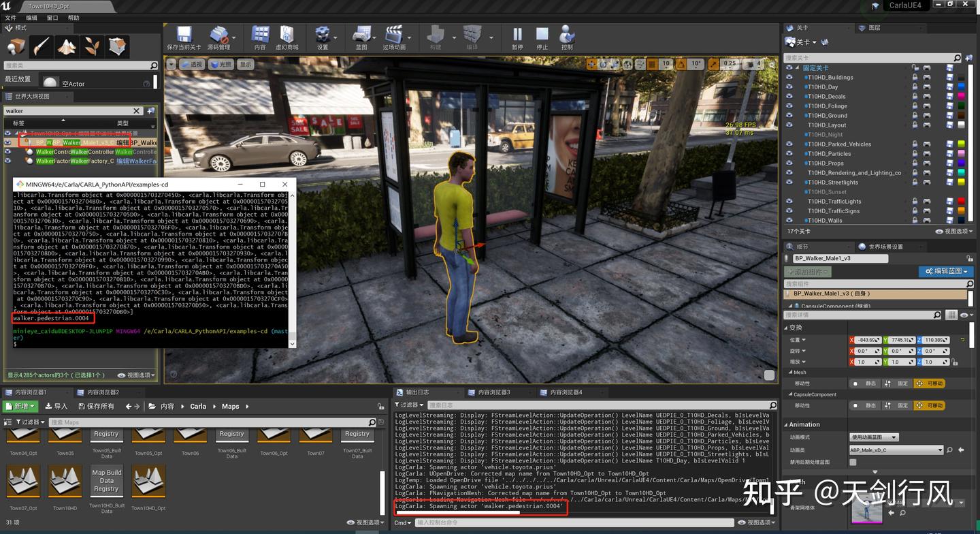Open the 编辑蓝图 dropdown button

point(945,271)
